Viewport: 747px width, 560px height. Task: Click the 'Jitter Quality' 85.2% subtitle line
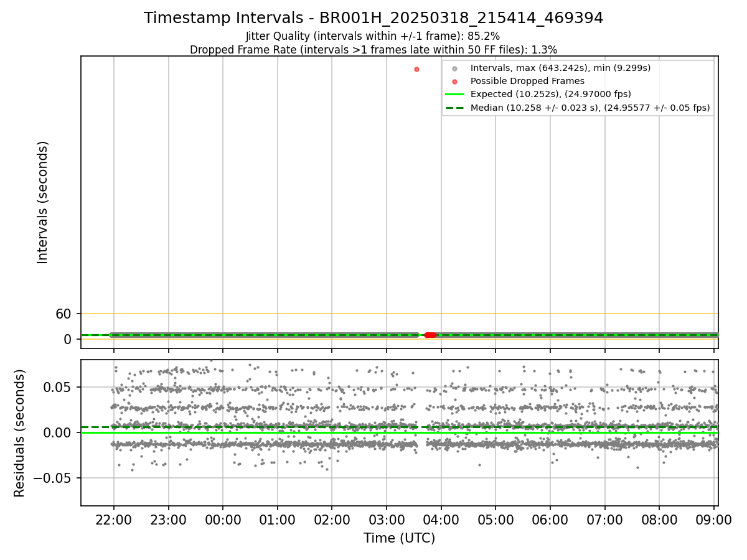point(373,37)
